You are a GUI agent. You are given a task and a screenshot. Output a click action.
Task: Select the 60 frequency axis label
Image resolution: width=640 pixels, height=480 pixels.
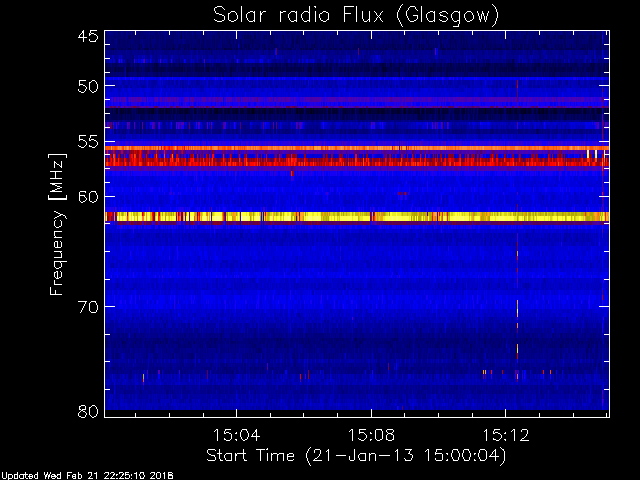point(88,197)
